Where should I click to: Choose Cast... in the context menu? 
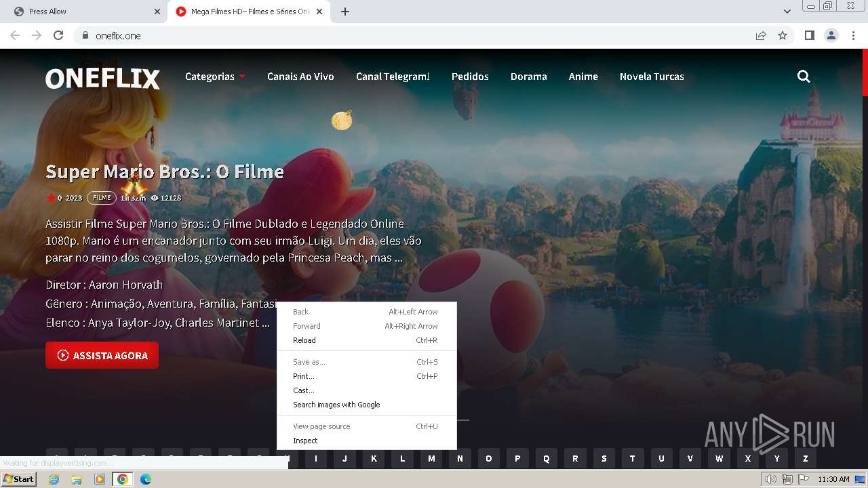coord(366,390)
